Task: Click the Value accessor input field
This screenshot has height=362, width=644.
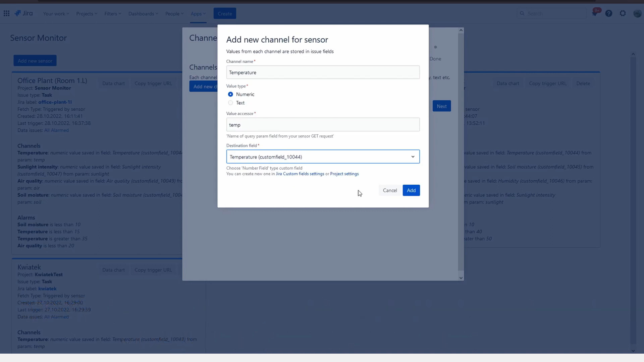Action: tap(323, 125)
